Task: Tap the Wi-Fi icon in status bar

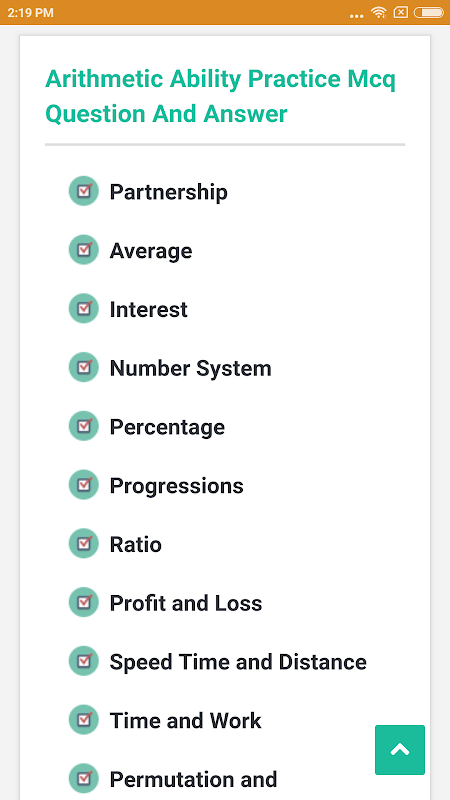Action: tap(379, 12)
